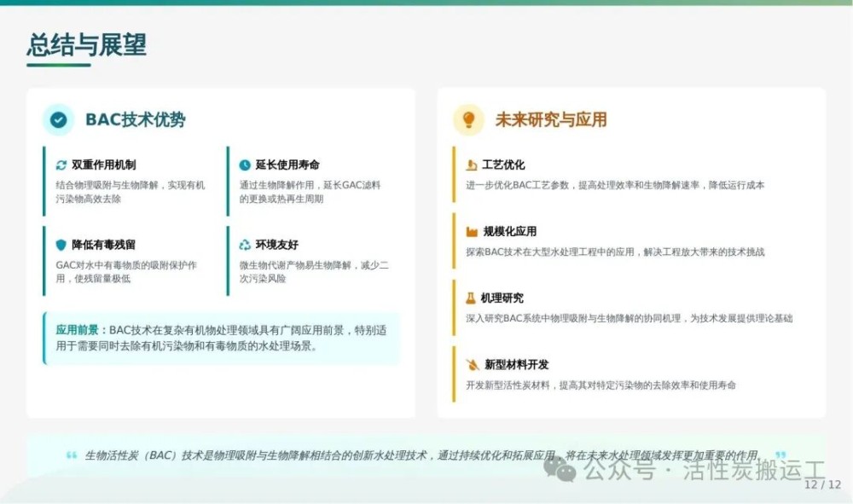The height and width of the screenshot is (504, 853).
Task: Select the recycle icon beside 环境友好
Action: tap(245, 245)
